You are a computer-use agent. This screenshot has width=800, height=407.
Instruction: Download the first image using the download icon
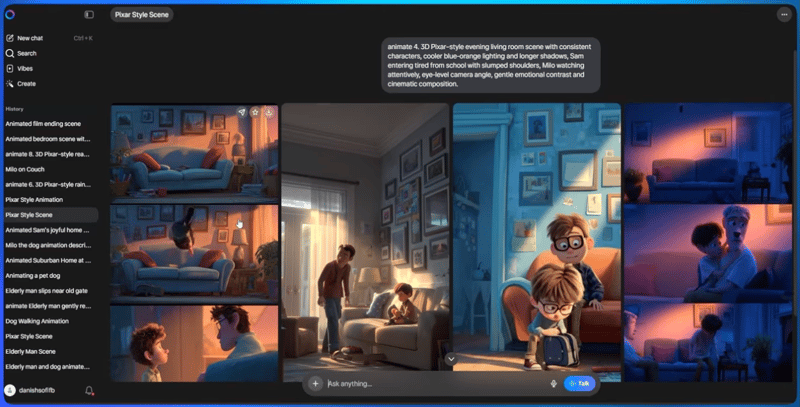[269, 112]
